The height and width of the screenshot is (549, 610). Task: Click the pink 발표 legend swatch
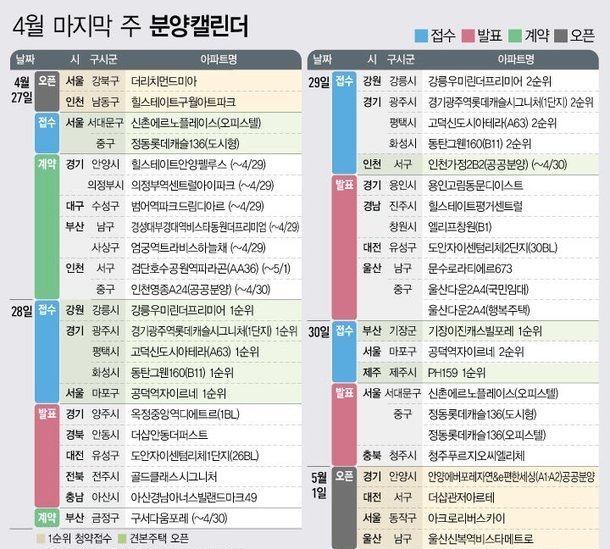(468, 35)
